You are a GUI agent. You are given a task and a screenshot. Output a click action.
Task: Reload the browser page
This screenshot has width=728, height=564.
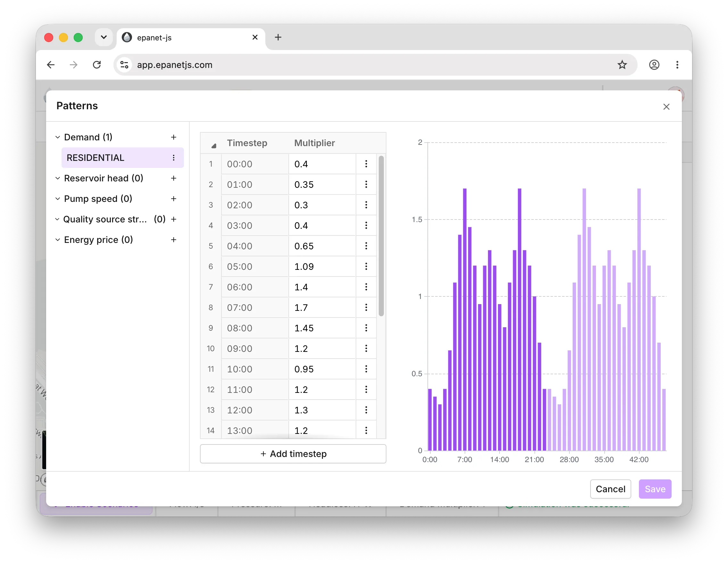[97, 65]
